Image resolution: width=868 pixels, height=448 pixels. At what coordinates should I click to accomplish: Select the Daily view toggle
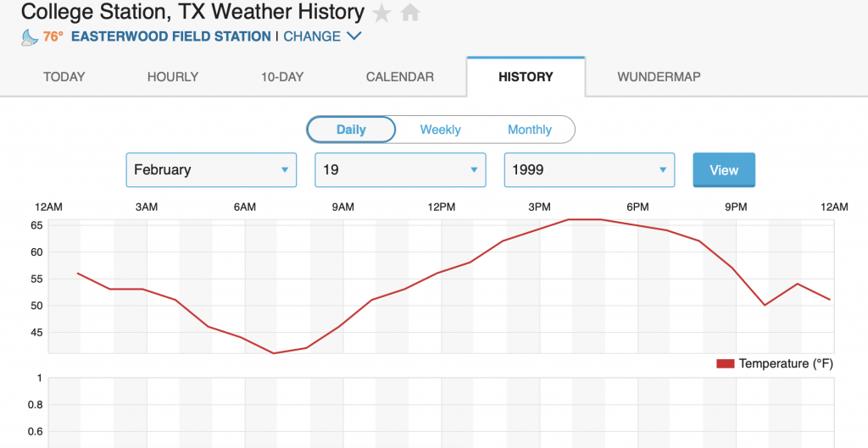click(x=351, y=130)
